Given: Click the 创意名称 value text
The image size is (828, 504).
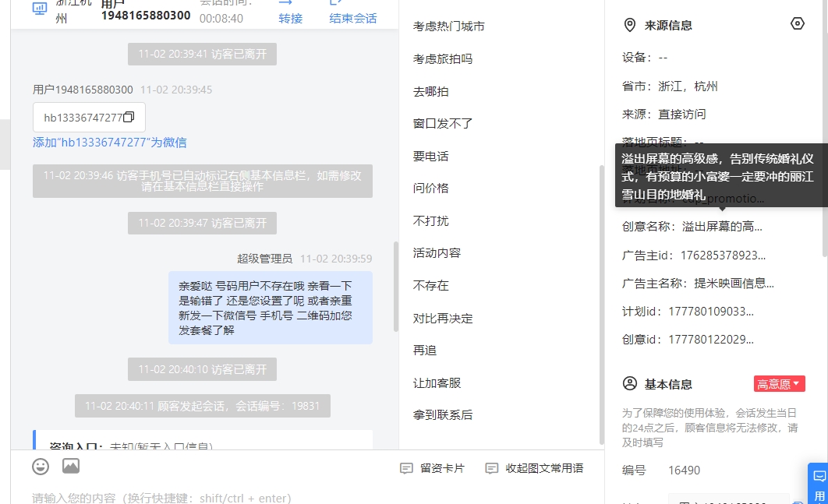Looking at the screenshot, I should (722, 227).
